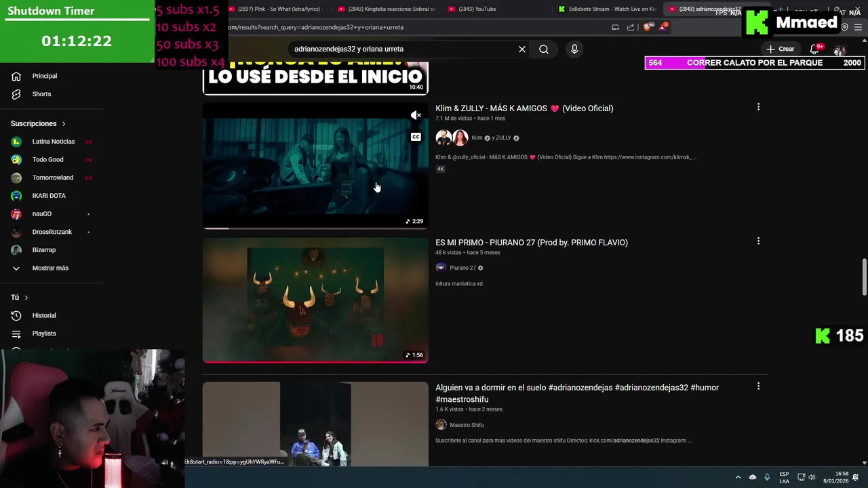The height and width of the screenshot is (488, 868).
Task: Open Todo Good channel avatar
Action: pyautogui.click(x=16, y=159)
